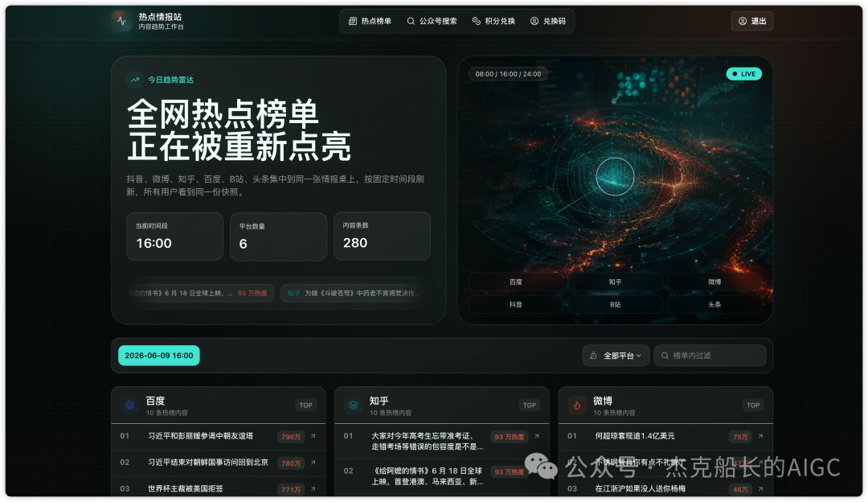Image resolution: width=868 pixels, height=502 pixels.
Task: Click the 微博 flame icon in card header
Action: 577,405
